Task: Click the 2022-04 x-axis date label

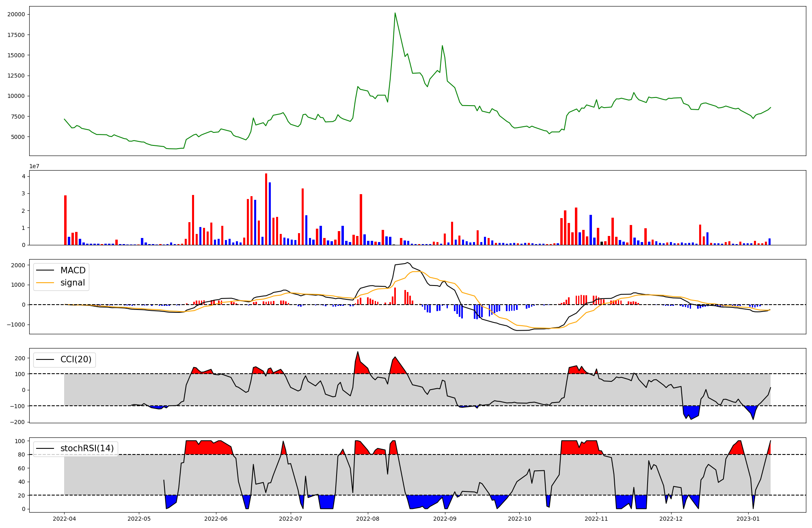Action: (64, 519)
